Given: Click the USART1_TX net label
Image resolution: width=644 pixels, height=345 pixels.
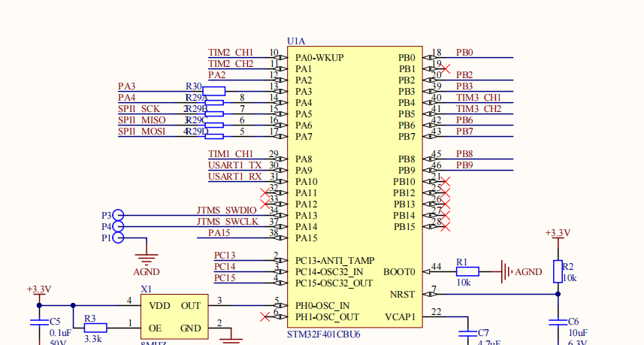Looking at the screenshot, I should (x=234, y=165).
